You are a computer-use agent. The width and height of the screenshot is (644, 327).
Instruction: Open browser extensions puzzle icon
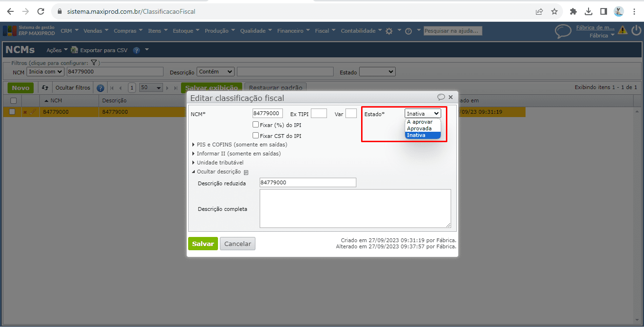pos(573,11)
